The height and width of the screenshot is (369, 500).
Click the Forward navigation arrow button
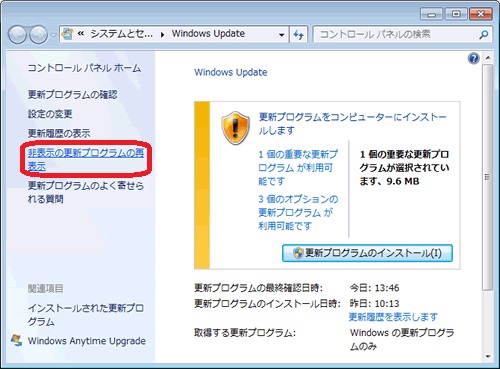tap(39, 35)
